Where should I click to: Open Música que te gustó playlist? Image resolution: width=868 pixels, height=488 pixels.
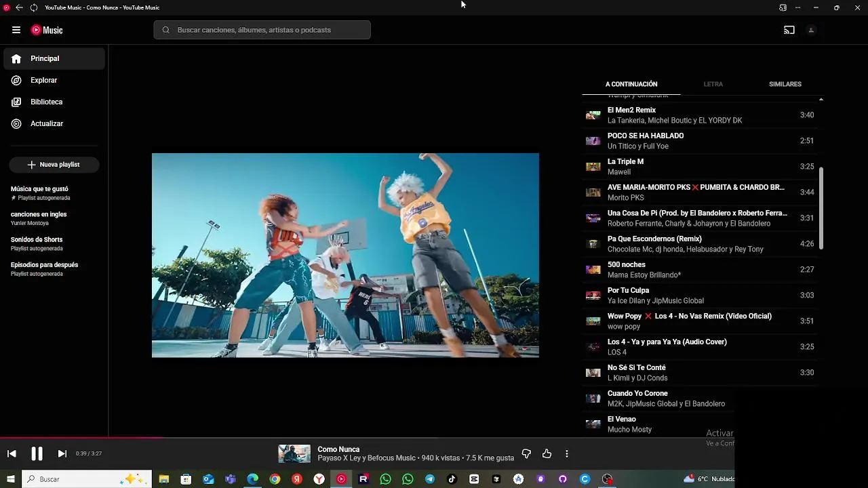click(54, 193)
